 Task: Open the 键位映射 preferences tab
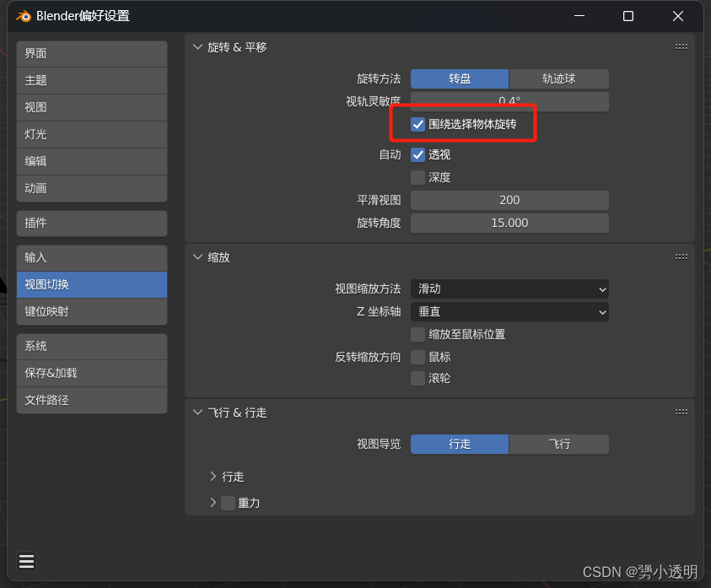pyautogui.click(x=92, y=311)
